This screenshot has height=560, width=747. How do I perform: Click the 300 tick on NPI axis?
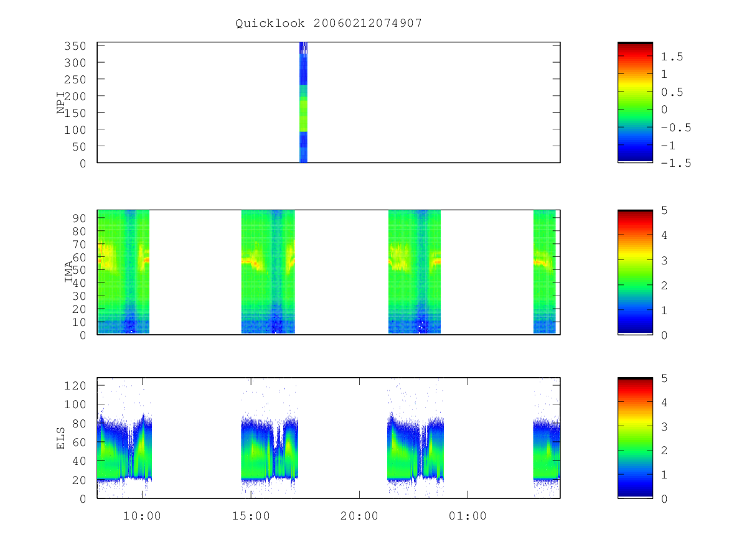[76, 63]
